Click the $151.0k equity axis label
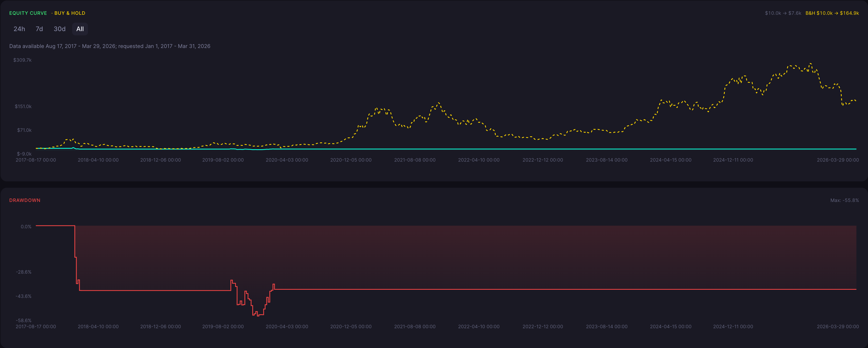The height and width of the screenshot is (348, 868). tap(23, 107)
